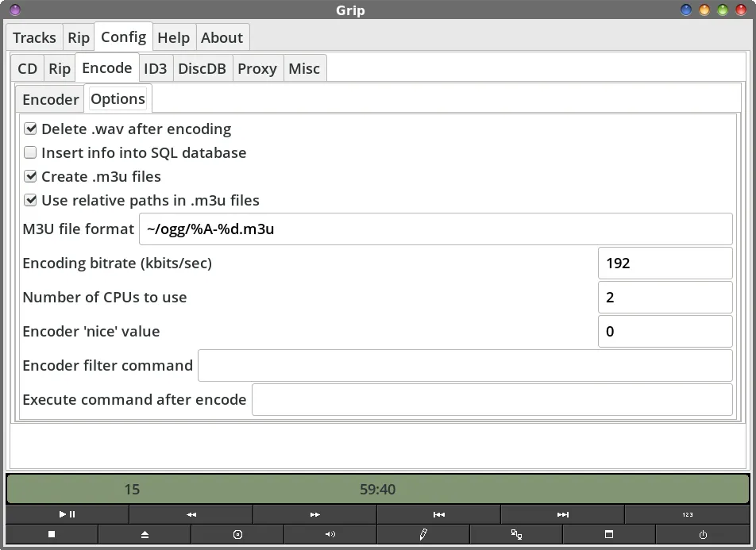The height and width of the screenshot is (550, 756).
Task: Skip to the previous track
Action: 438,514
